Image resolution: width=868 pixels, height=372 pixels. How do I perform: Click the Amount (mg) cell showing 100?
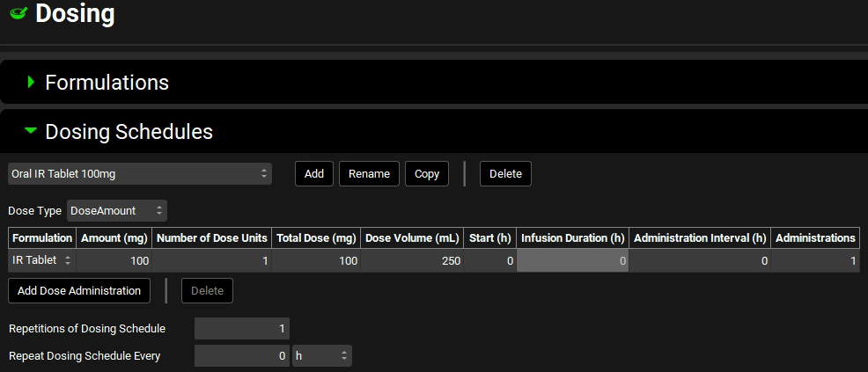tap(114, 260)
